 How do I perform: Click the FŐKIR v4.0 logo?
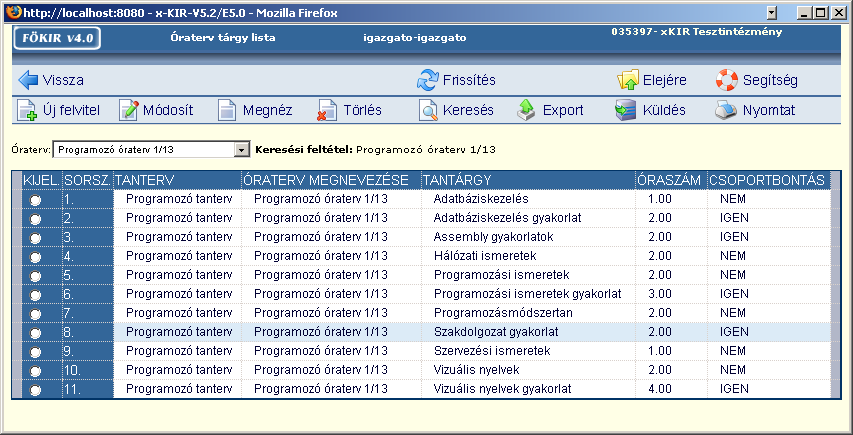(x=57, y=38)
